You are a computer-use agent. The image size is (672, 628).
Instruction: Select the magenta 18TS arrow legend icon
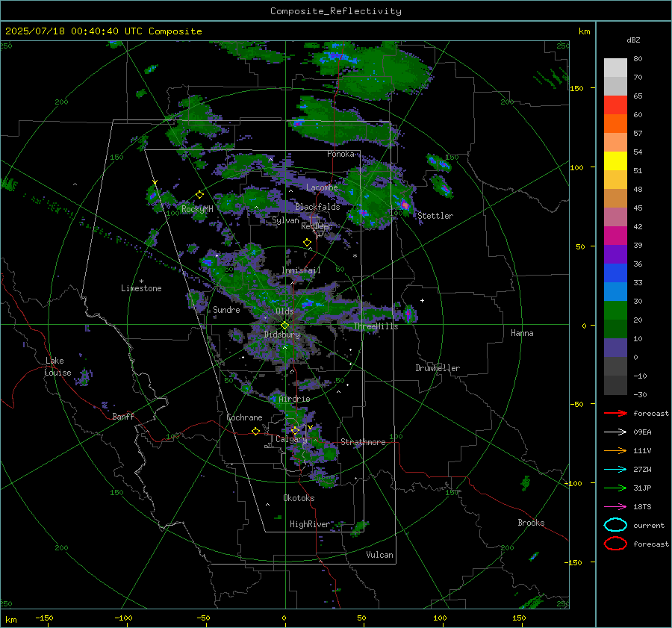tap(615, 507)
